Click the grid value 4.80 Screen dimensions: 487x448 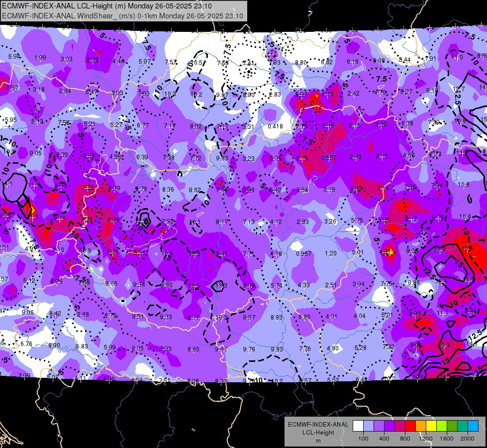pos(332,348)
